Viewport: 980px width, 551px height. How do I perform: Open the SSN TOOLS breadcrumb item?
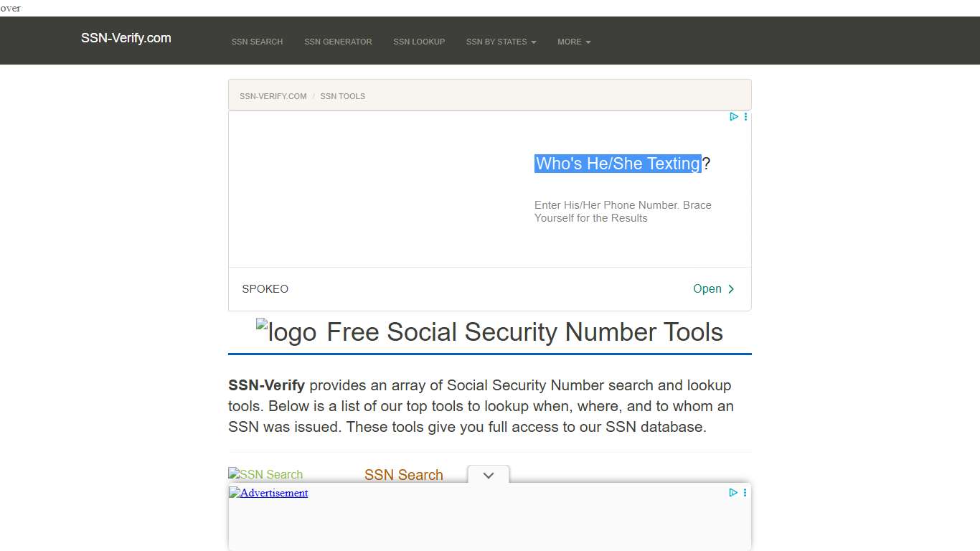[342, 95]
